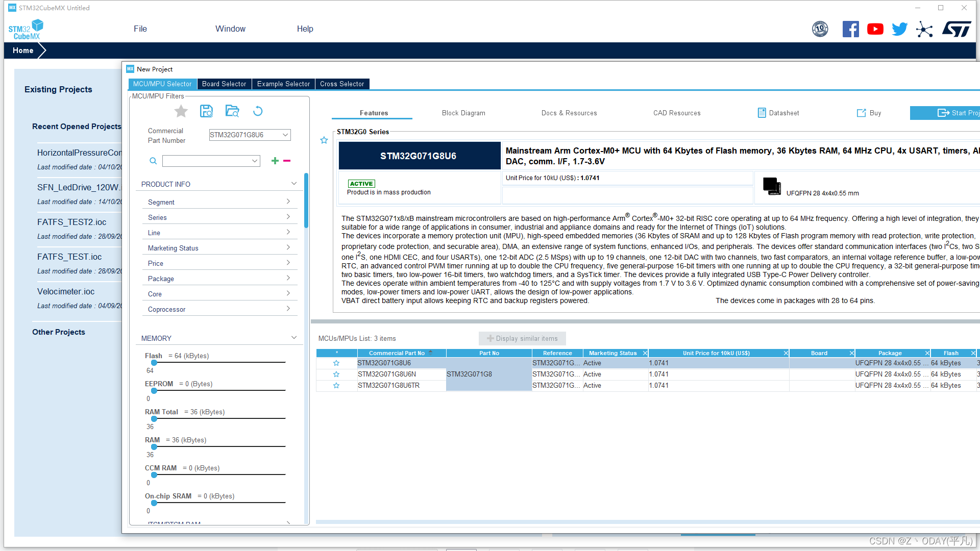
Task: Click the green plus add-search icon
Action: [x=275, y=161]
